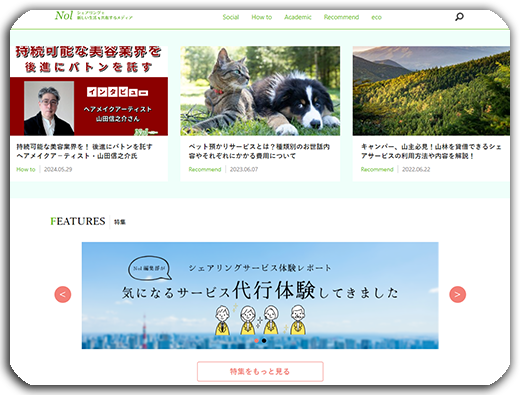Screen dimensions: 520x395
Task: Open the How to menu item
Action: (262, 17)
